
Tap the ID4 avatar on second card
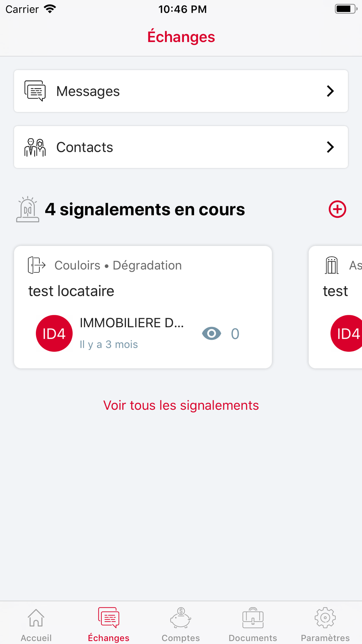pyautogui.click(x=347, y=333)
